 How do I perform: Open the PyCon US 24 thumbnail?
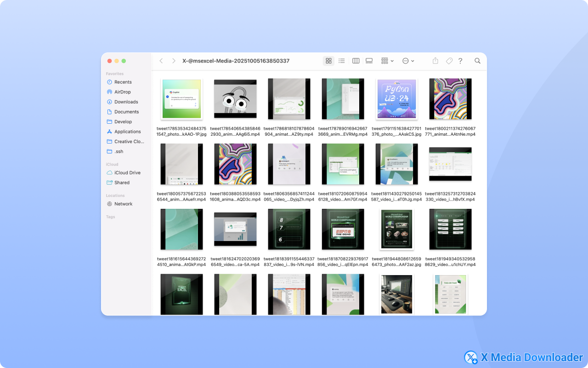pos(396,99)
